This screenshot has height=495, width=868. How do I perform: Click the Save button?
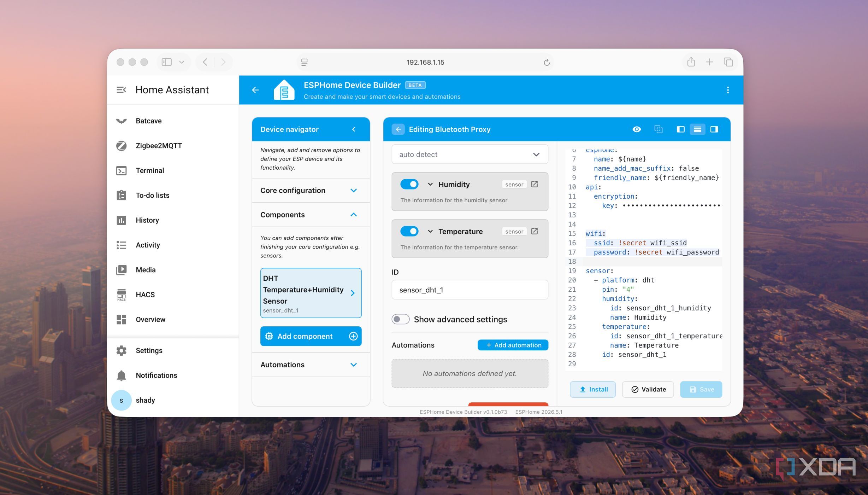(x=701, y=389)
